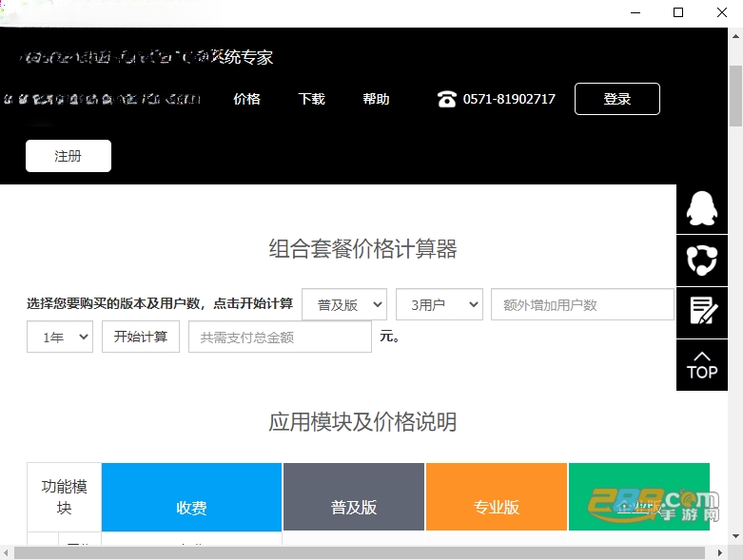Maximize the application window

(x=678, y=12)
